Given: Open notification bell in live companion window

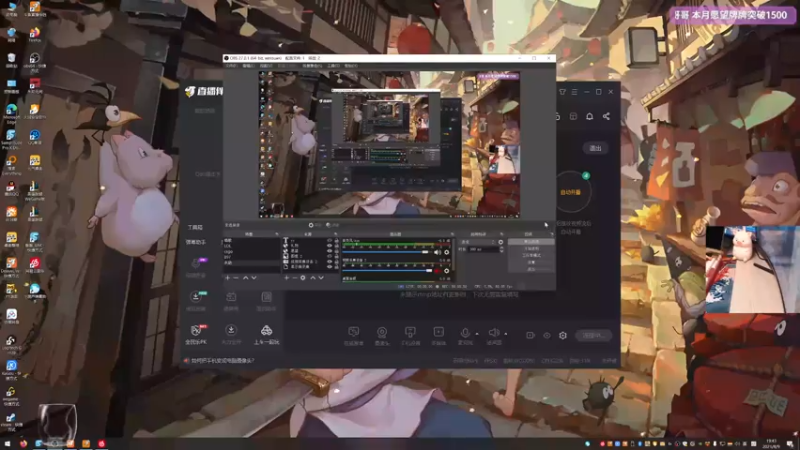Looking at the screenshot, I should click(589, 116).
